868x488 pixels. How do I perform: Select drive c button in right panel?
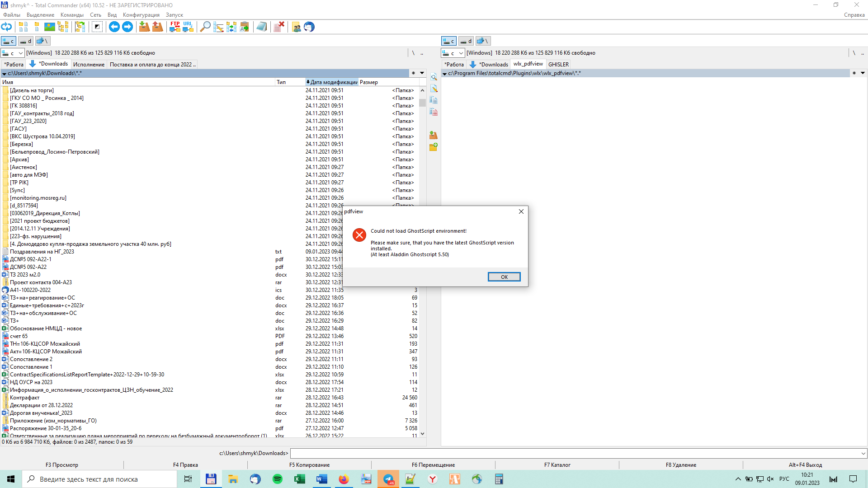(x=449, y=41)
